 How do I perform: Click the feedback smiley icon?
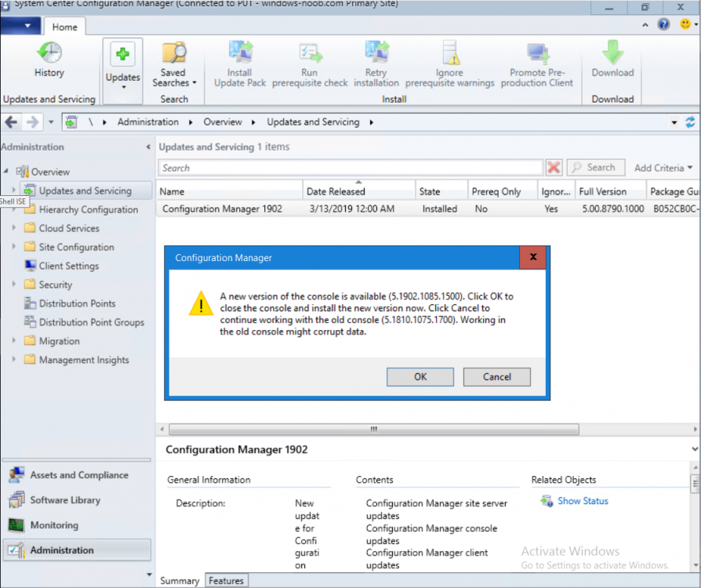pos(685,24)
